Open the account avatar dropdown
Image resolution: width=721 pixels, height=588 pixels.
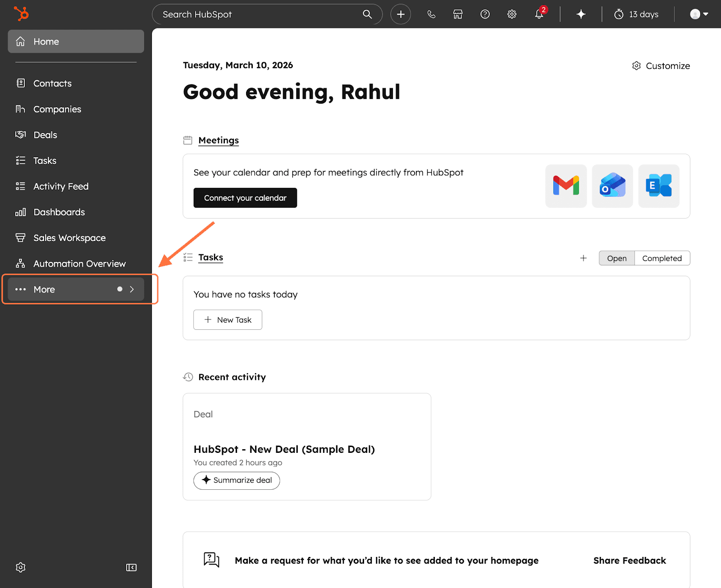699,14
